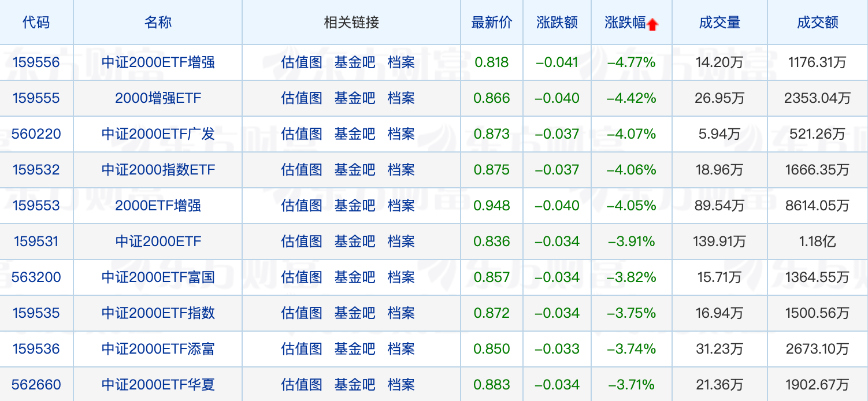This screenshot has height=401, width=868.
Task: Click fund code 159553
Action: tap(36, 205)
